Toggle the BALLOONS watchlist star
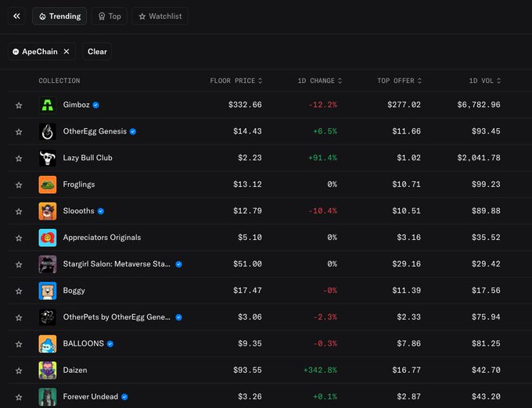The image size is (532, 408). click(x=19, y=344)
